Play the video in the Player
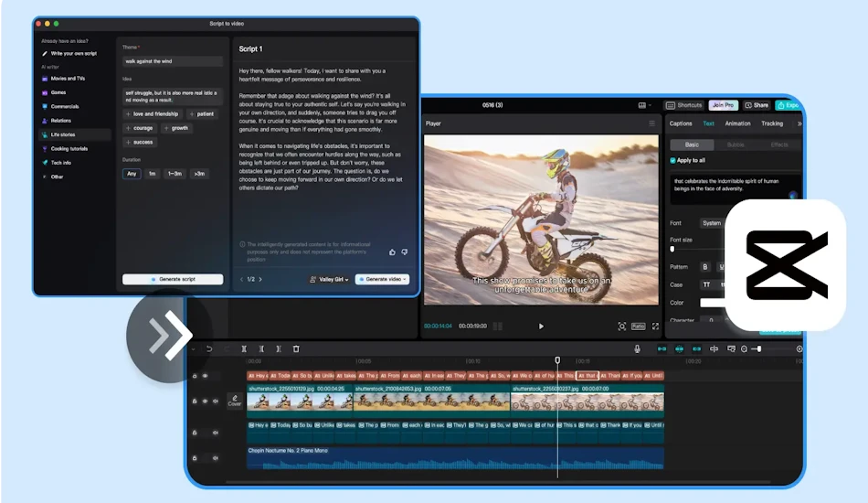The width and height of the screenshot is (868, 503). point(541,326)
